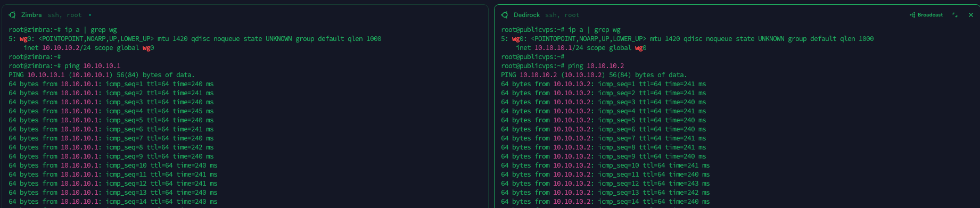Viewport: 980px width, 208px height.
Task: Close the Dedirock terminal pane
Action: point(970,15)
